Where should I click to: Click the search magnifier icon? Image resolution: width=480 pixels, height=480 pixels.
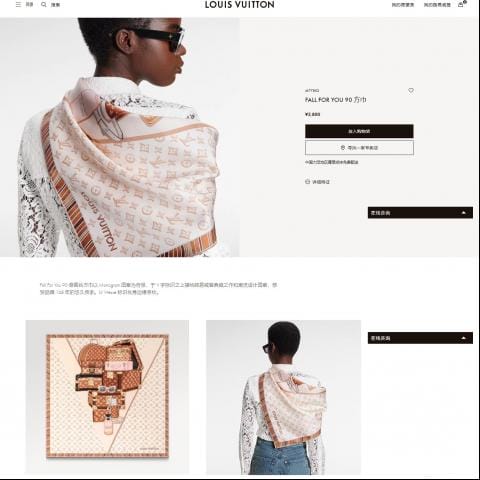click(x=44, y=5)
